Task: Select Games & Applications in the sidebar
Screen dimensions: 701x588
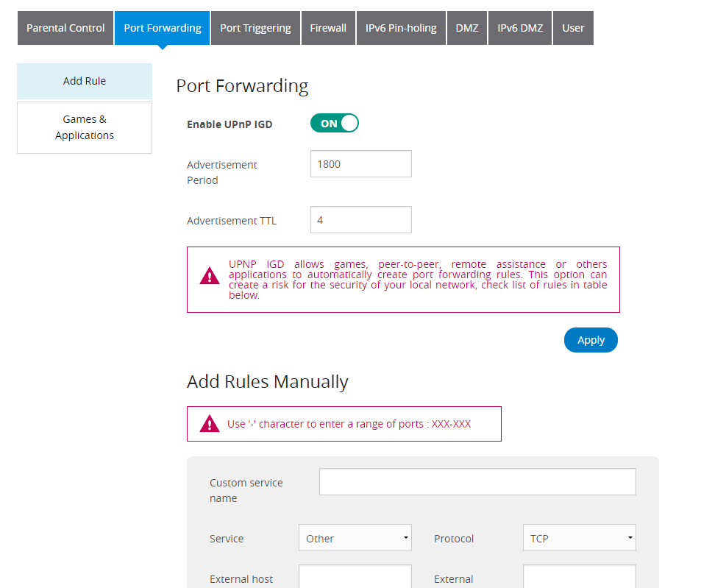Action: [x=84, y=127]
